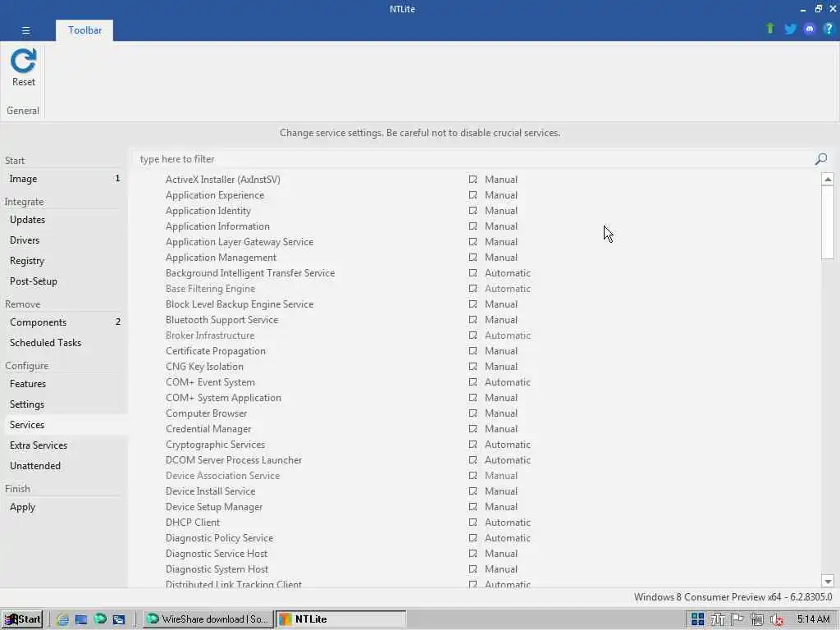Open the Image page in sidebar

point(64,179)
